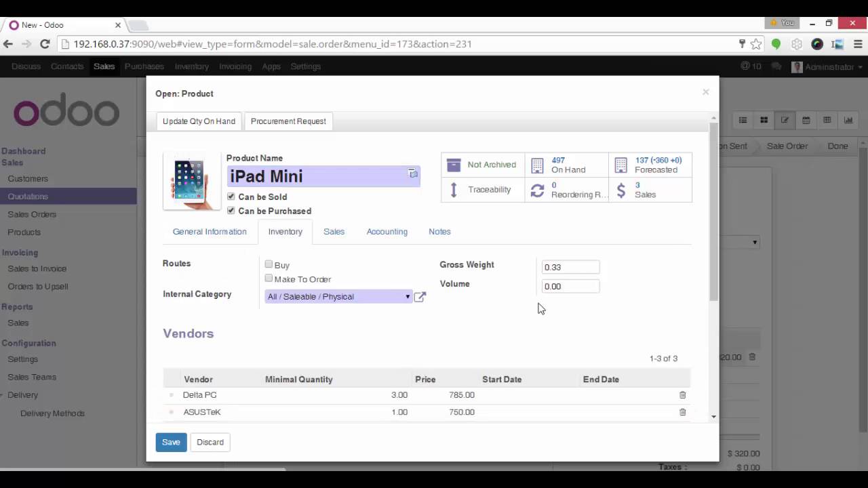Select the Delta PC vendor name

pos(199,394)
